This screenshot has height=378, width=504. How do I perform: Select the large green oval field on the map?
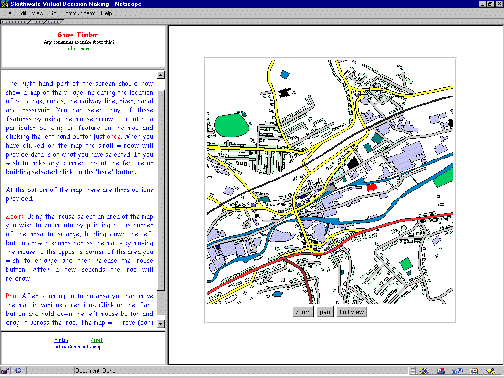click(x=231, y=125)
